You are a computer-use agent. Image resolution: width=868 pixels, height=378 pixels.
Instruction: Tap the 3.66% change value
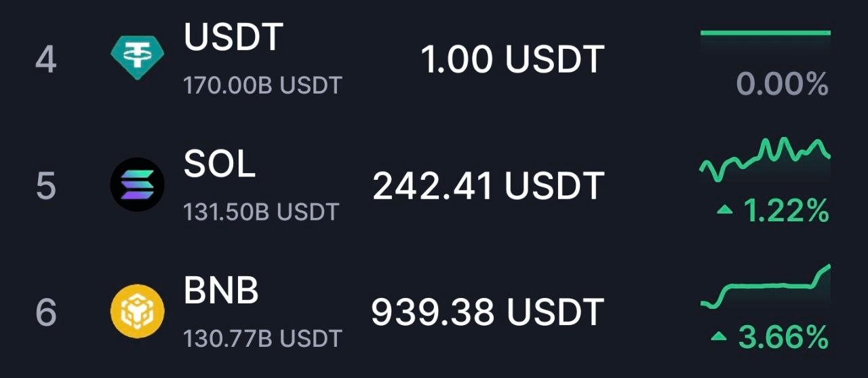[x=783, y=337]
